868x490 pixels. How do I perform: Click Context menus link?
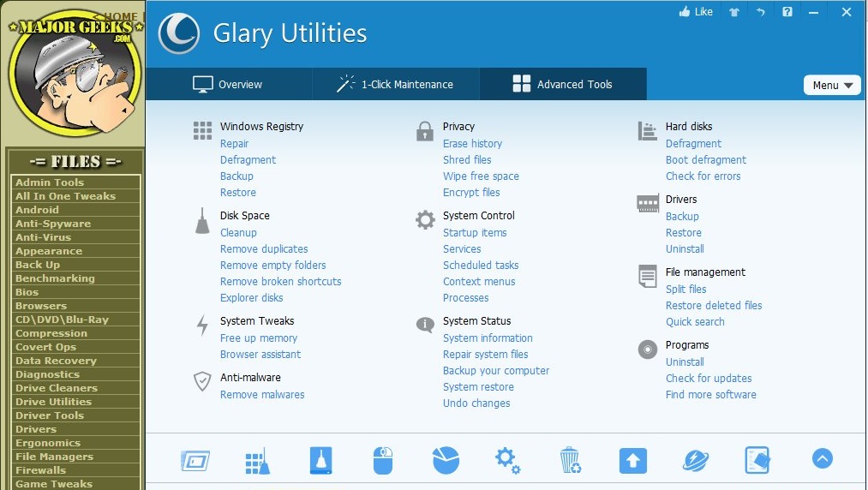tap(479, 281)
